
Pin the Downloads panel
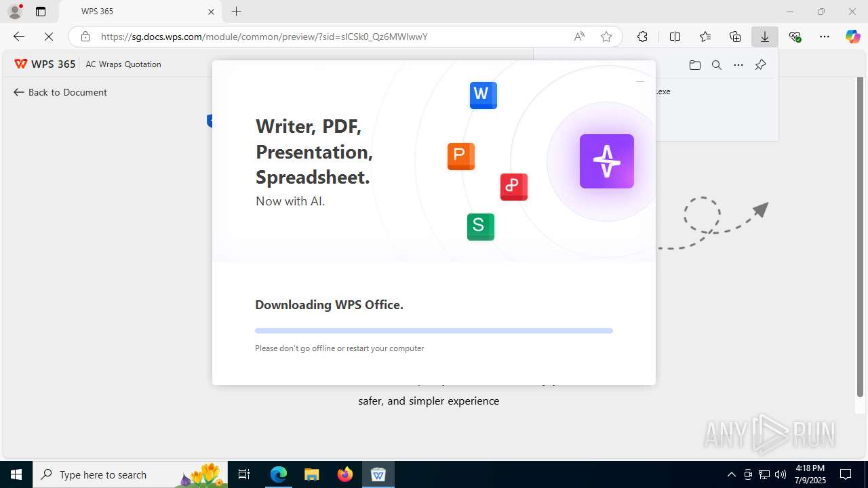pyautogui.click(x=760, y=65)
